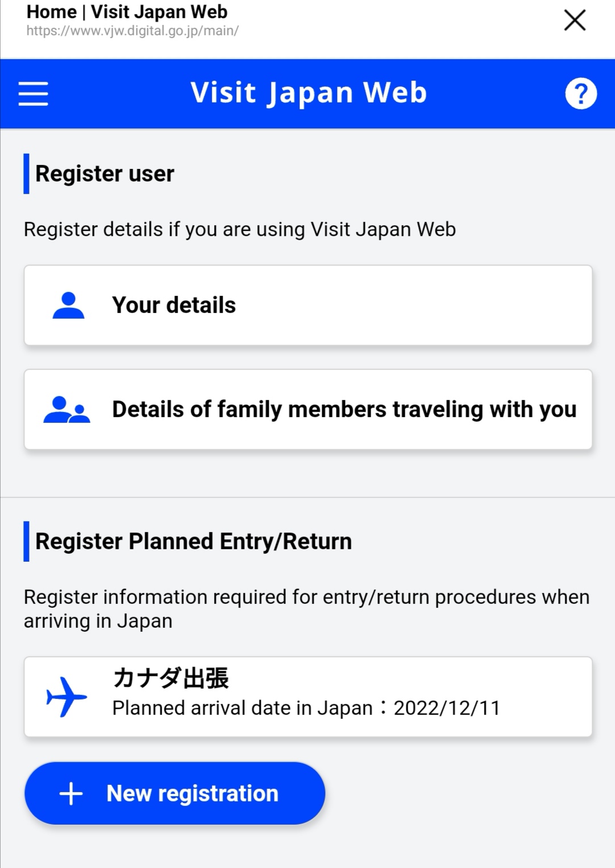The width and height of the screenshot is (615, 868).
Task: Open Details of family members traveling with you
Action: (344, 410)
